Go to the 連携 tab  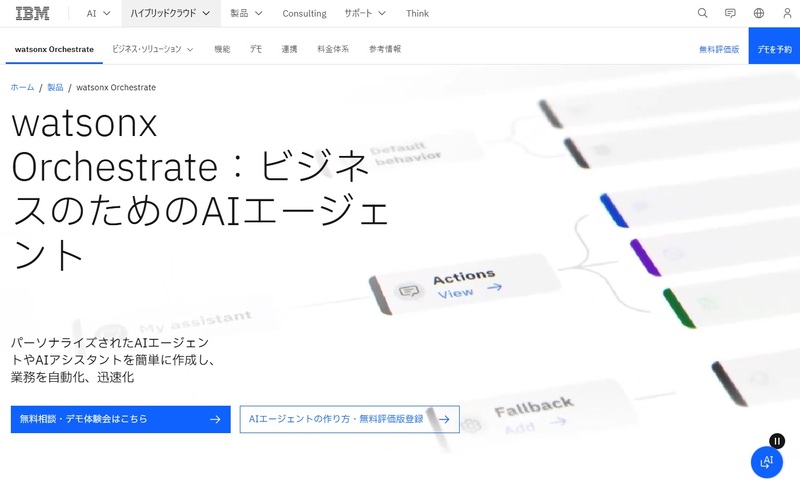tap(289, 49)
